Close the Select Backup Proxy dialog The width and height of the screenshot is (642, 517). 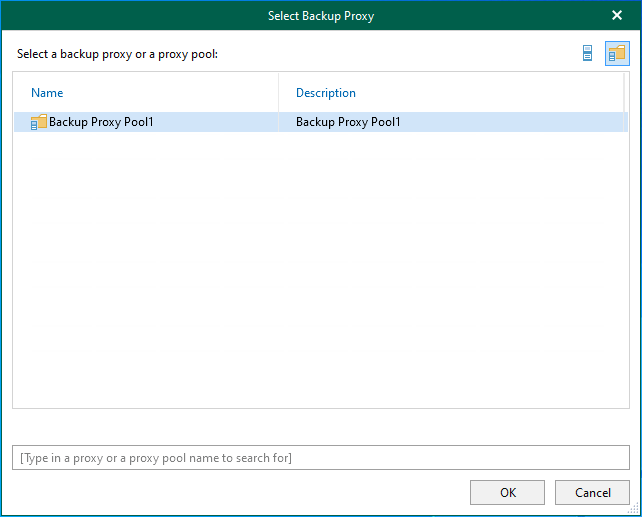[x=616, y=16]
